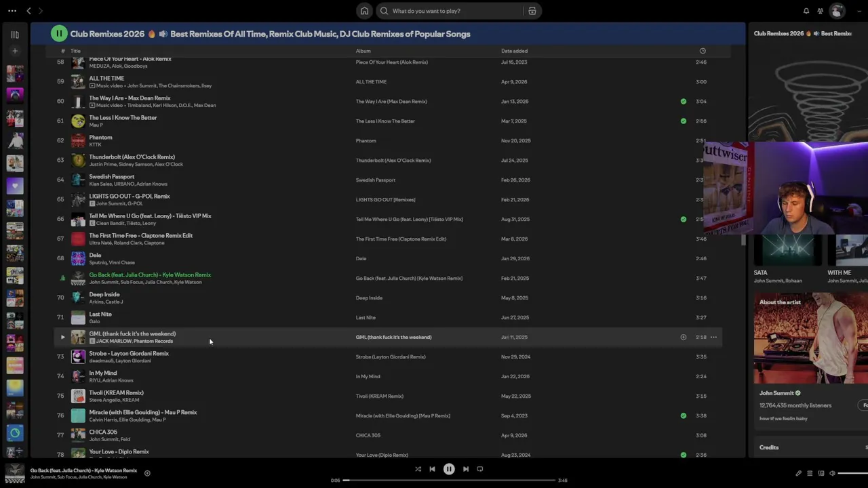The width and height of the screenshot is (868, 488).
Task: Open playlist title in the right panel header
Action: [803, 33]
